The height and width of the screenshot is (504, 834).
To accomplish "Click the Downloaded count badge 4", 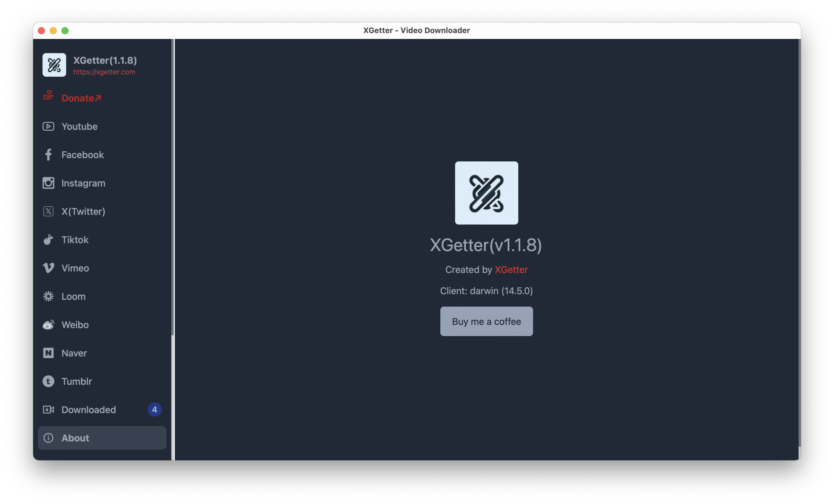I will pos(155,410).
